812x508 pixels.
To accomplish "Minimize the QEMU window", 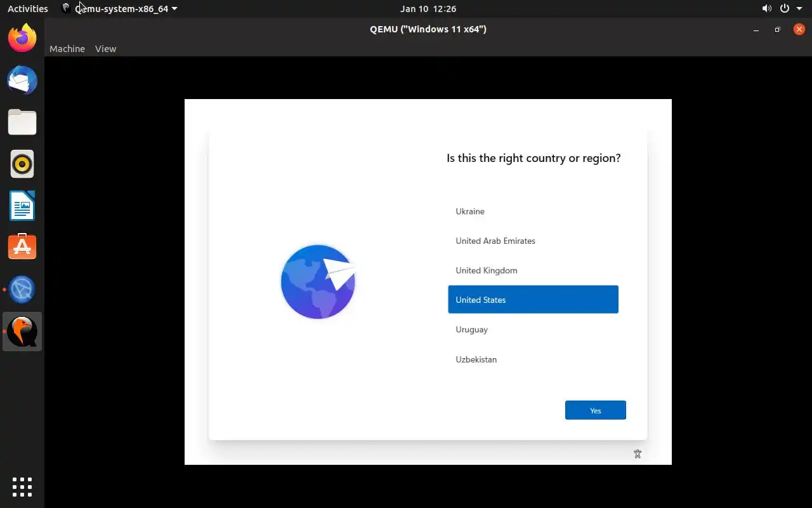I will click(756, 29).
